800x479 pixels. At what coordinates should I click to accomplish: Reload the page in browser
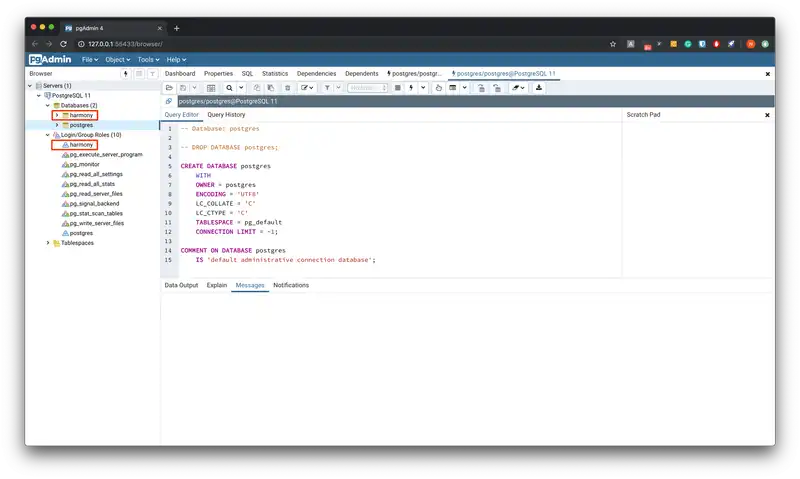(65, 44)
